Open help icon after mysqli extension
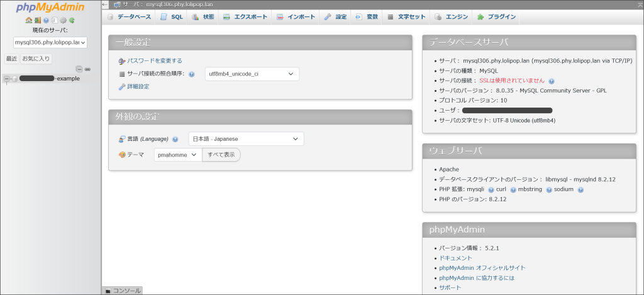Viewport: 644px width, 295px height. pos(491,189)
